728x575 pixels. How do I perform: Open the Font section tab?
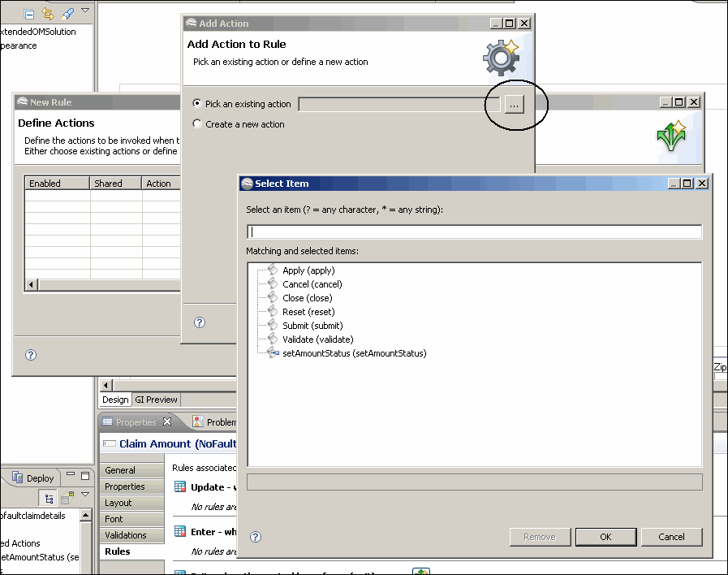(x=131, y=519)
